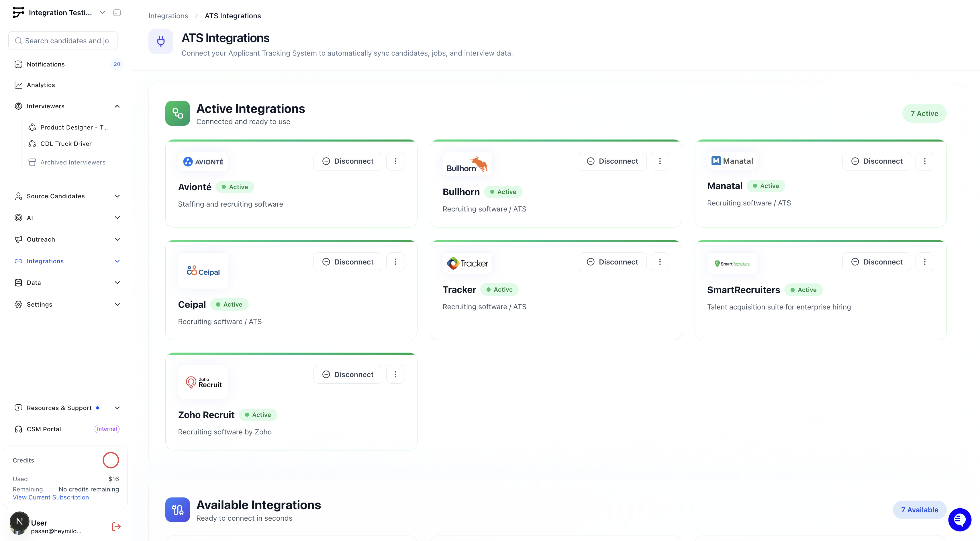Select CDL Truck Driver interviewer

[66, 144]
